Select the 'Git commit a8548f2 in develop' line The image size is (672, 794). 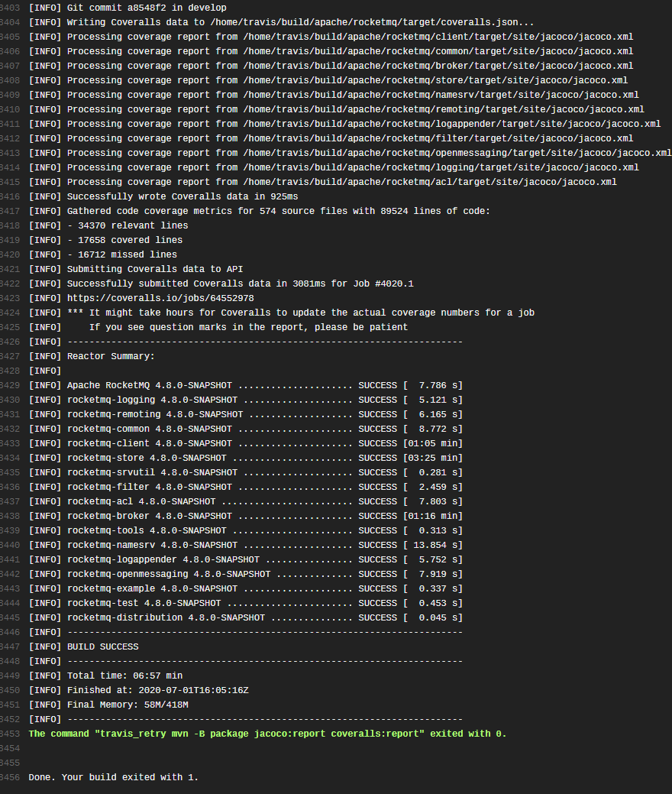coord(128,8)
